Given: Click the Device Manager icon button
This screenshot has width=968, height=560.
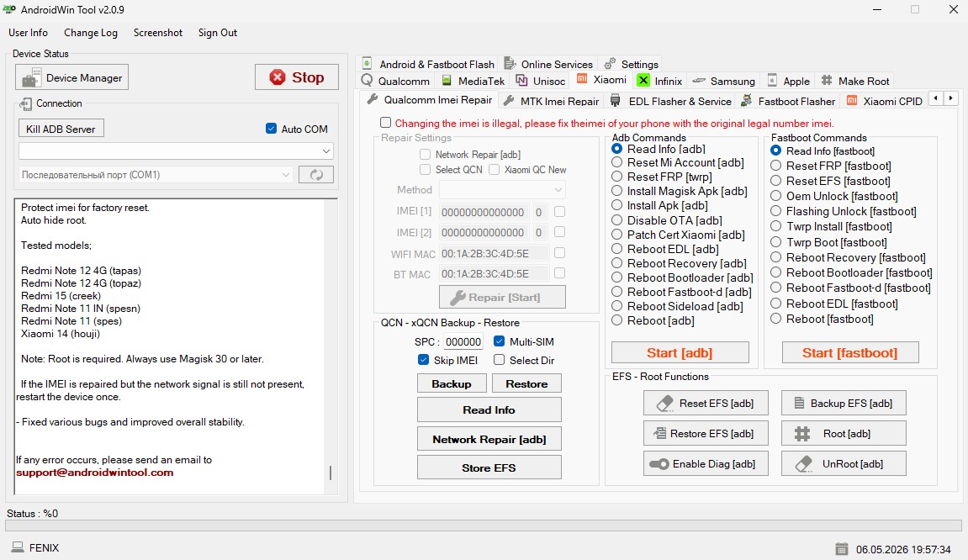Looking at the screenshot, I should [71, 77].
